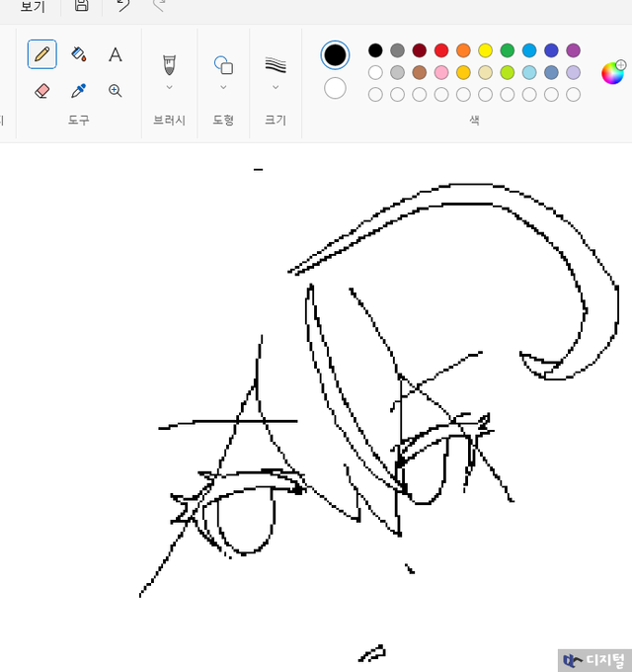632x672 pixels.
Task: Pick the yellow palette color
Action: coord(486,50)
